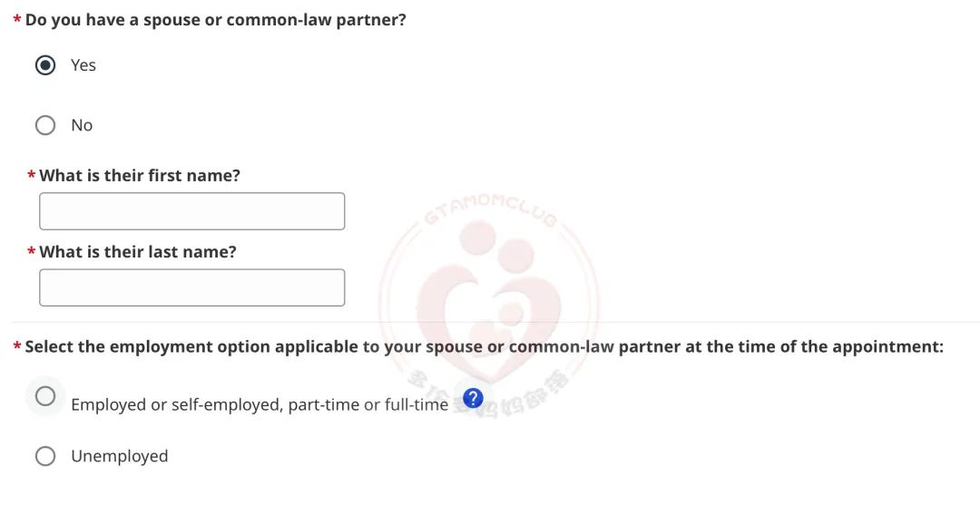Click the "What is their first name?" label
This screenshot has height=505, width=980.
(140, 176)
